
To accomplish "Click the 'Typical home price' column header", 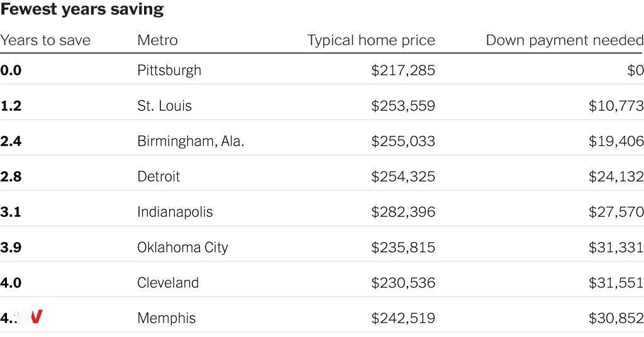I will (x=371, y=40).
